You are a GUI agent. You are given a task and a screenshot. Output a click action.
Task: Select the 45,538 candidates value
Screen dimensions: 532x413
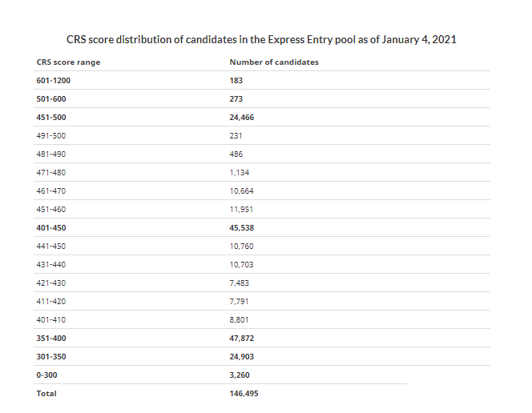click(x=242, y=228)
